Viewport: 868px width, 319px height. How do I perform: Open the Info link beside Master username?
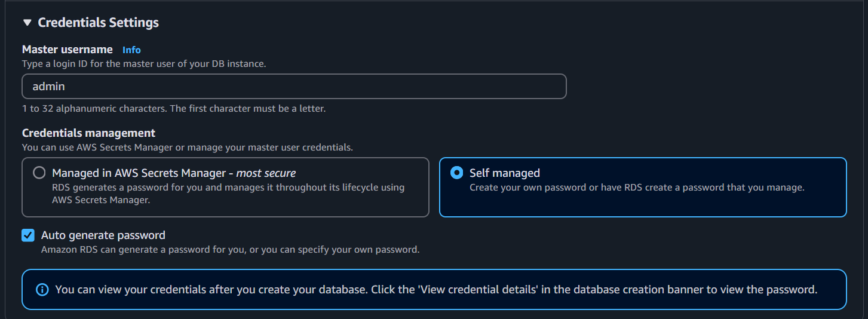coord(131,50)
